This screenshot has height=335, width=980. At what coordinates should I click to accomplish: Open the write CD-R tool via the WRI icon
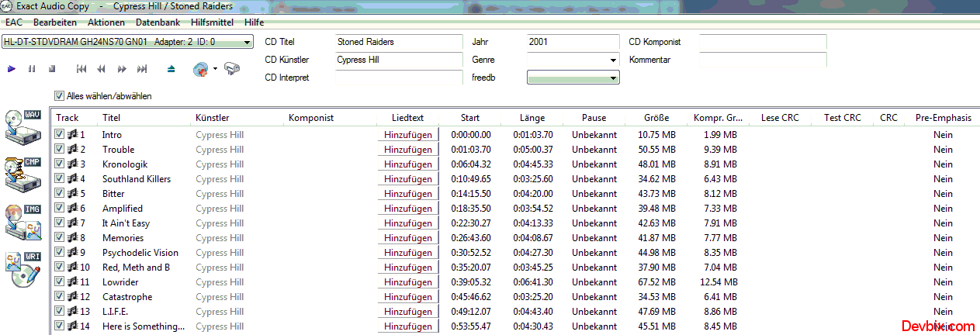click(23, 271)
